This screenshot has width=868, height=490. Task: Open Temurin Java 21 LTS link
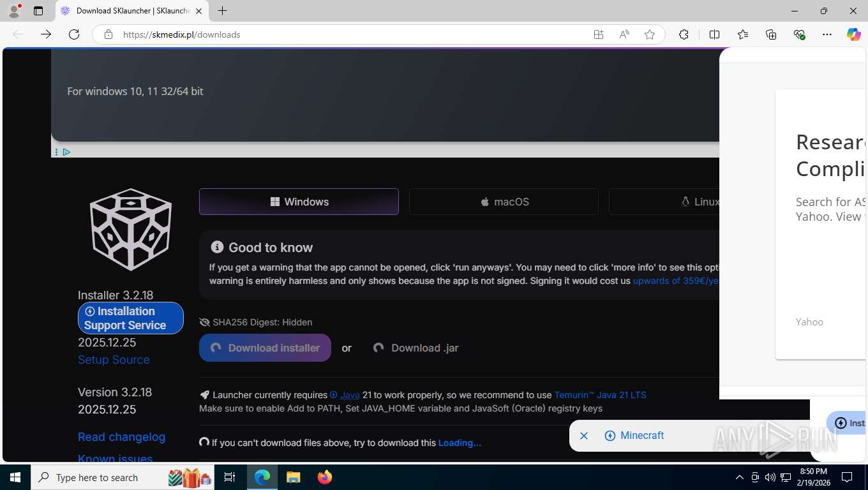click(600, 395)
